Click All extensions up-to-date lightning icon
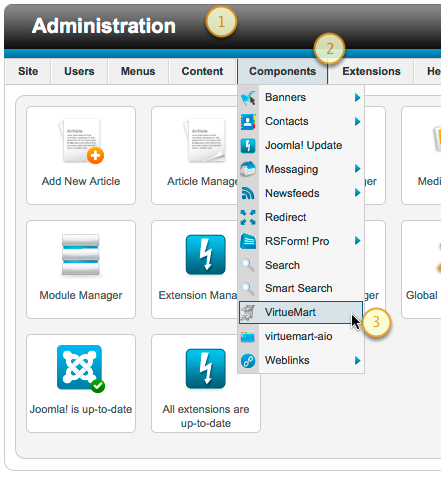This screenshot has width=441, height=490. point(206,369)
